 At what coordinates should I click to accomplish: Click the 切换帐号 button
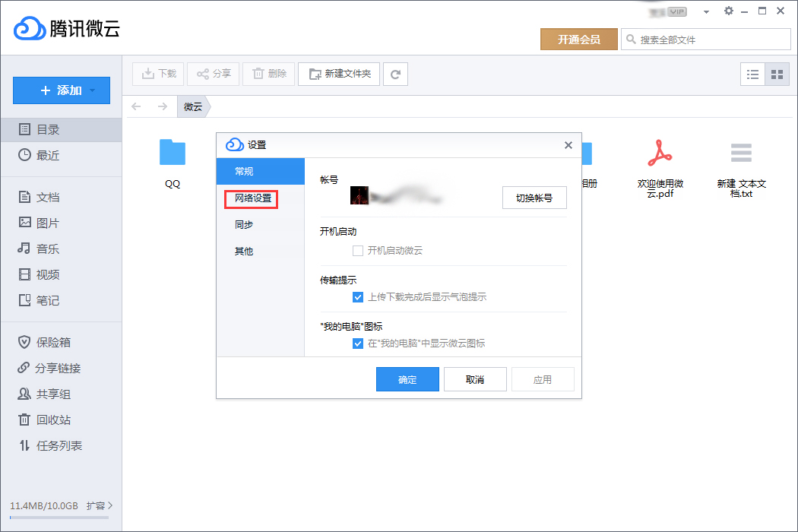[534, 198]
